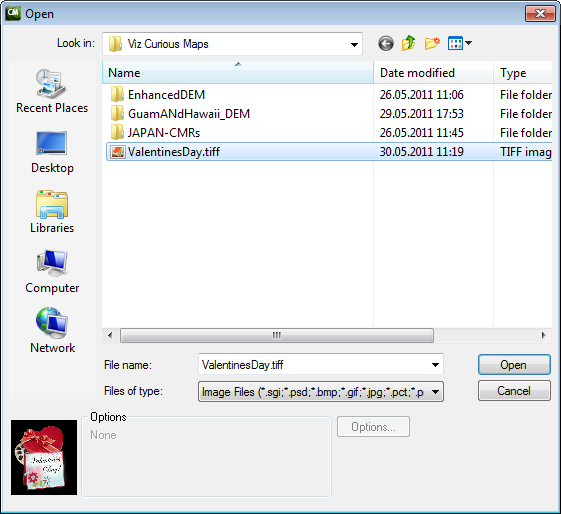Click the Open button
The width and height of the screenshot is (561, 514).
pyautogui.click(x=514, y=364)
